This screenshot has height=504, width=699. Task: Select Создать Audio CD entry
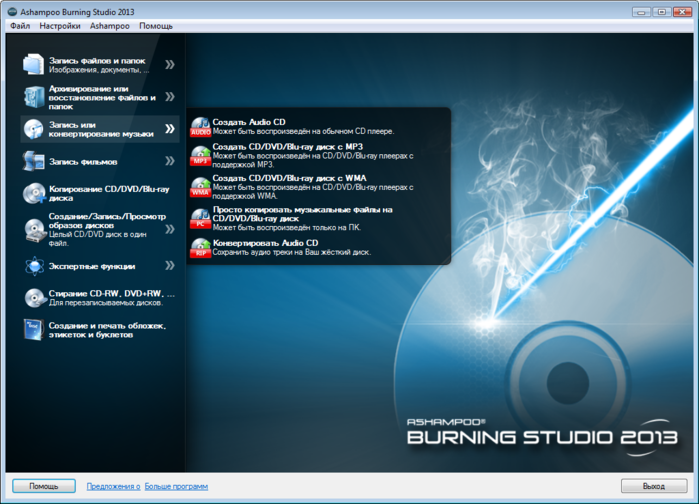[x=303, y=127]
